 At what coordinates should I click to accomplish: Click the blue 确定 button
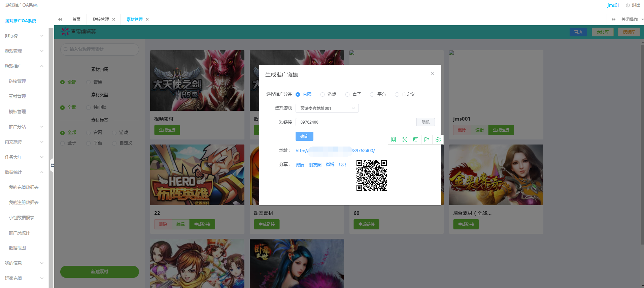pos(304,136)
